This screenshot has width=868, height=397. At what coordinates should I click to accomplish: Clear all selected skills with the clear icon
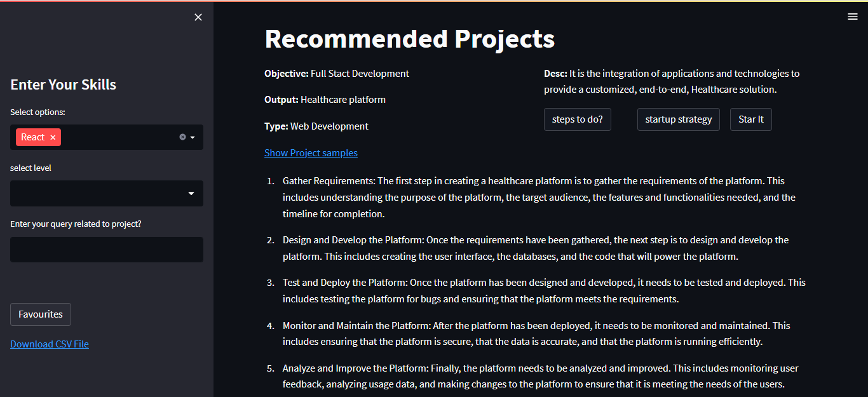click(x=183, y=136)
